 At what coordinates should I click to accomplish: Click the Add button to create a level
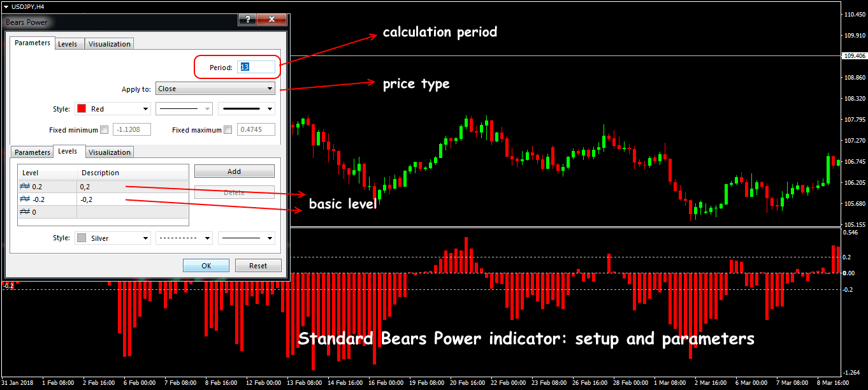[234, 171]
